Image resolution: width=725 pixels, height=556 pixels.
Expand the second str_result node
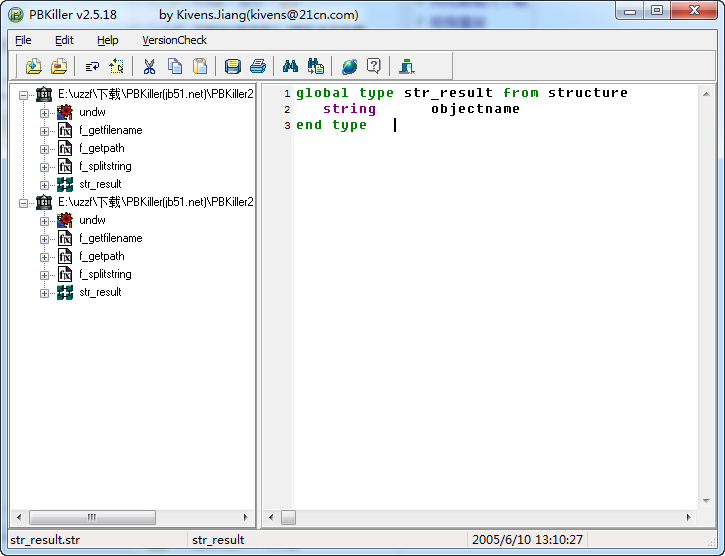pos(44,292)
